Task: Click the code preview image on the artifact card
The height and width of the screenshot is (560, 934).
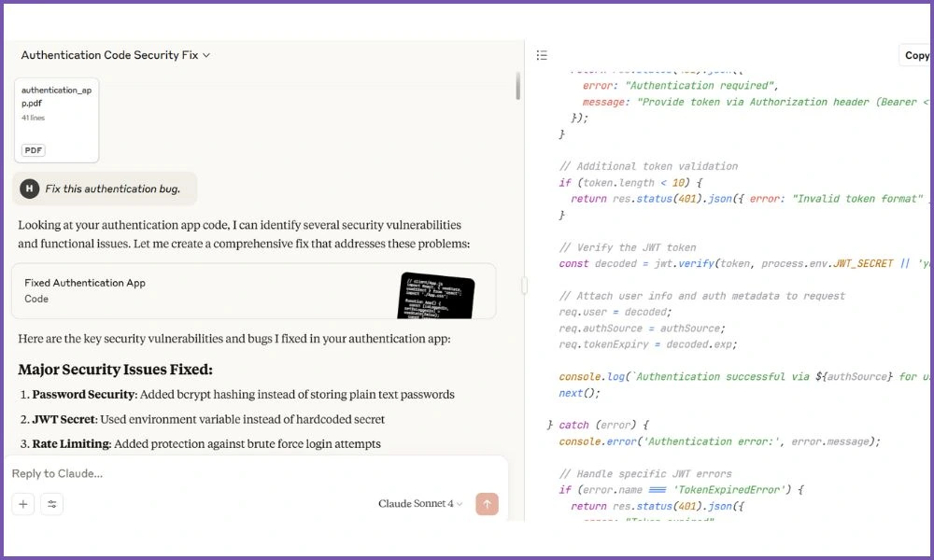Action: tap(436, 294)
